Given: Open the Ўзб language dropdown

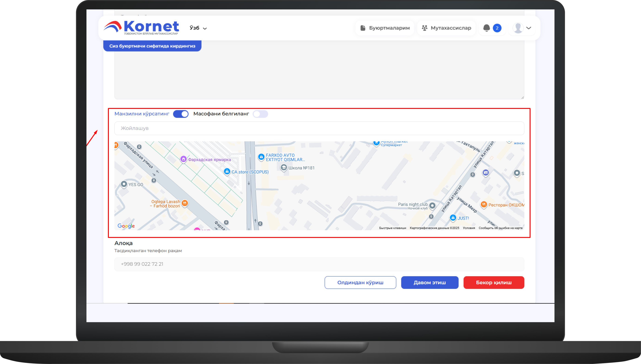Looking at the screenshot, I should (x=198, y=28).
